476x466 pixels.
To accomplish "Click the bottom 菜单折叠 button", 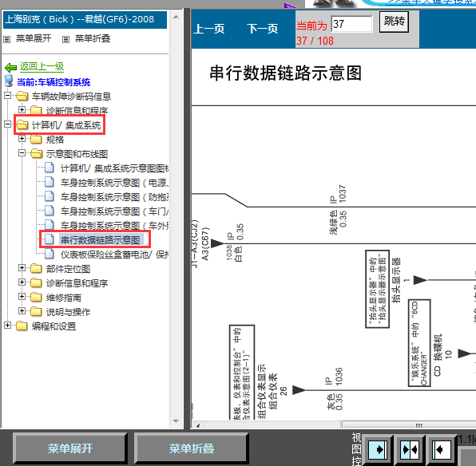I will pos(192,448).
